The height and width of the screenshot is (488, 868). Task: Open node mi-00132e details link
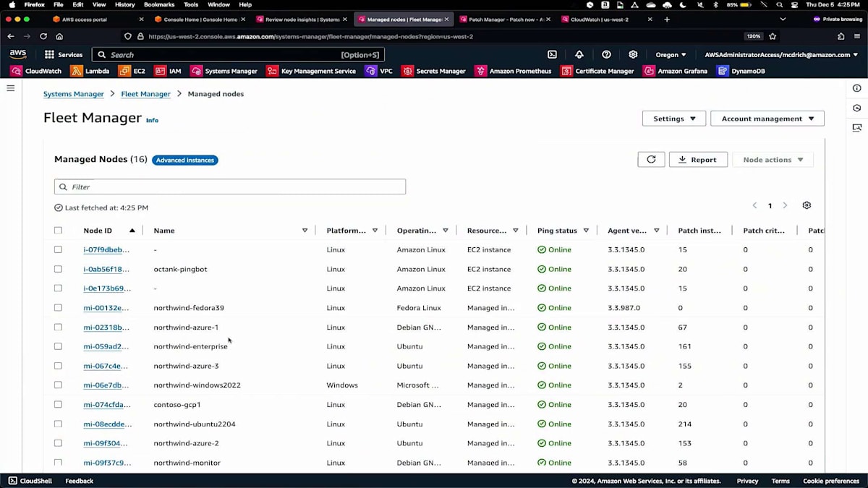point(106,307)
